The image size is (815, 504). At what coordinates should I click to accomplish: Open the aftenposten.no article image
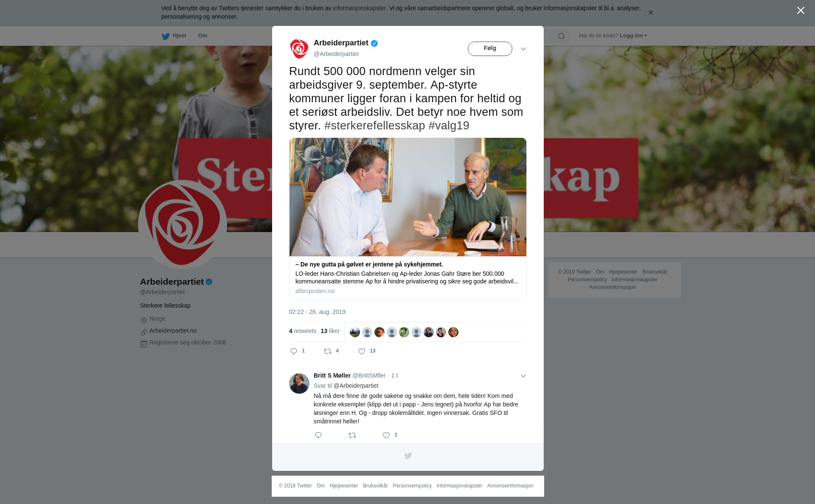click(x=408, y=197)
